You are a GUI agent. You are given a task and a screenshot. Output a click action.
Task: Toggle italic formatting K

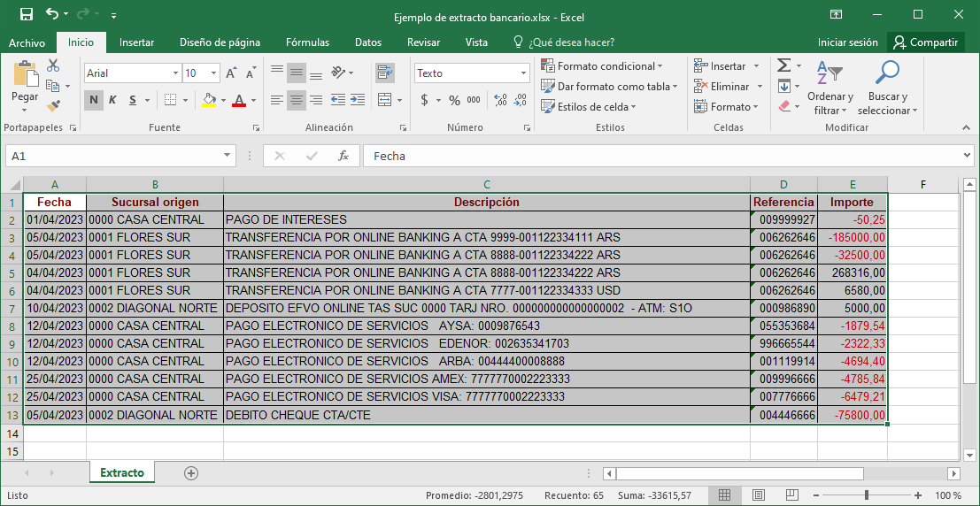click(x=113, y=100)
